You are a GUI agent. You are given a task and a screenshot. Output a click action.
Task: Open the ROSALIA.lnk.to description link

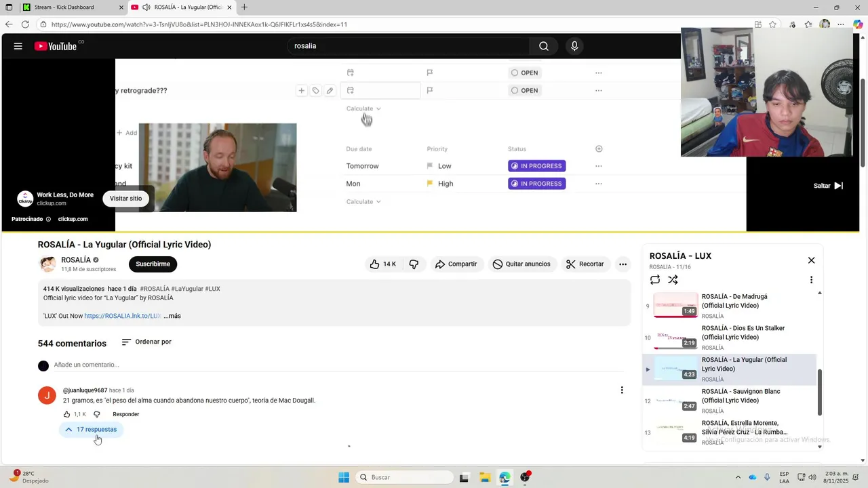(122, 316)
